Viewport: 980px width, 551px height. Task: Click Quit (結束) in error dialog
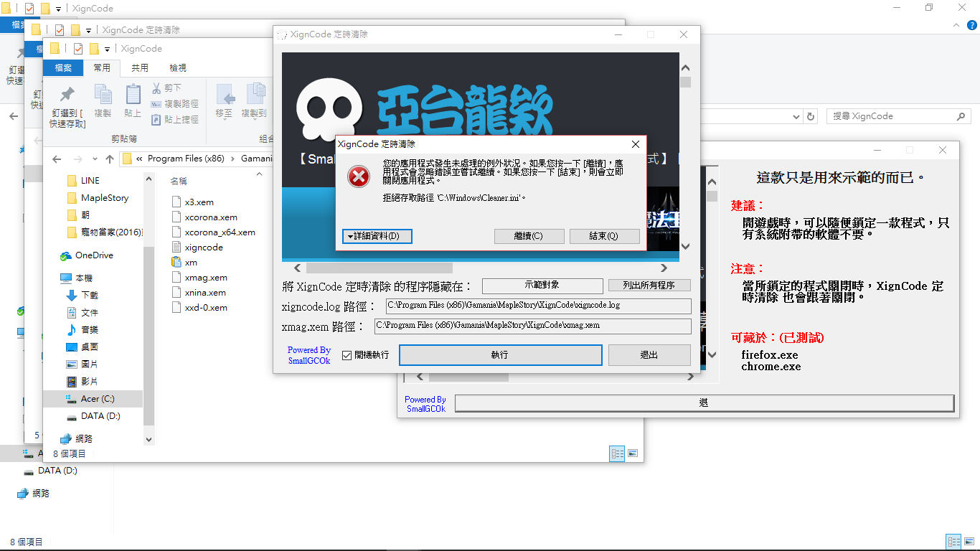604,236
